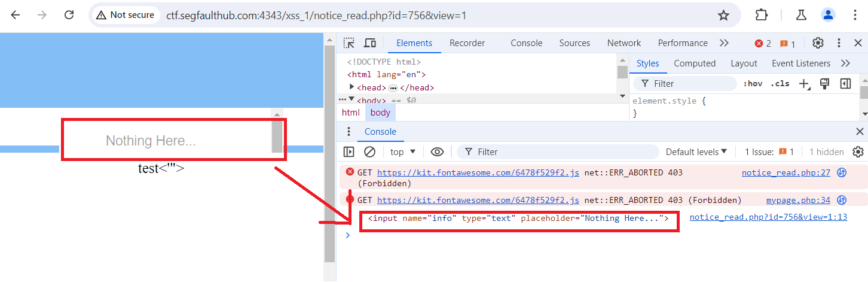Screen dimensions: 868x282
Task: Show more Styles sidebar tabs chevron
Action: pos(845,63)
